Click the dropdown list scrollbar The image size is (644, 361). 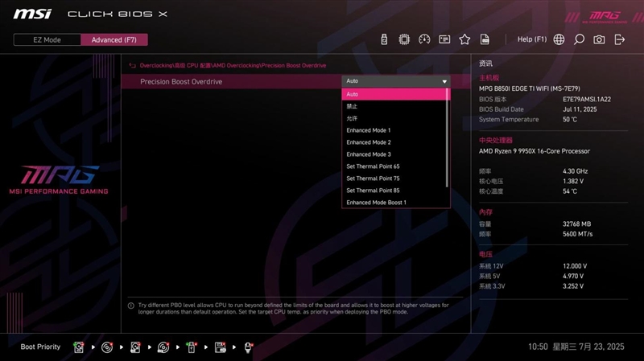pos(448,137)
